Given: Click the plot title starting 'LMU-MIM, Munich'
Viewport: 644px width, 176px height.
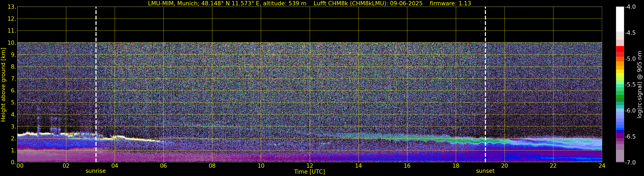Looking at the screenshot, I should pos(310,3).
